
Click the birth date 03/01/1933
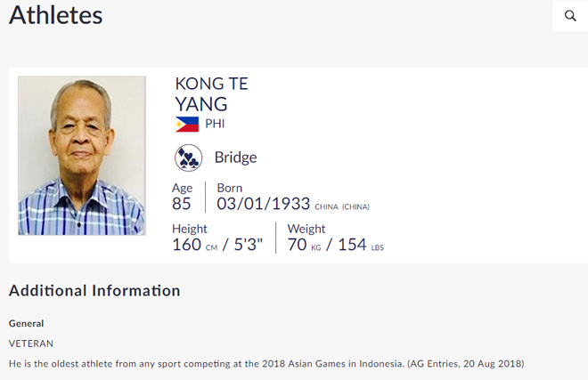pyautogui.click(x=263, y=204)
